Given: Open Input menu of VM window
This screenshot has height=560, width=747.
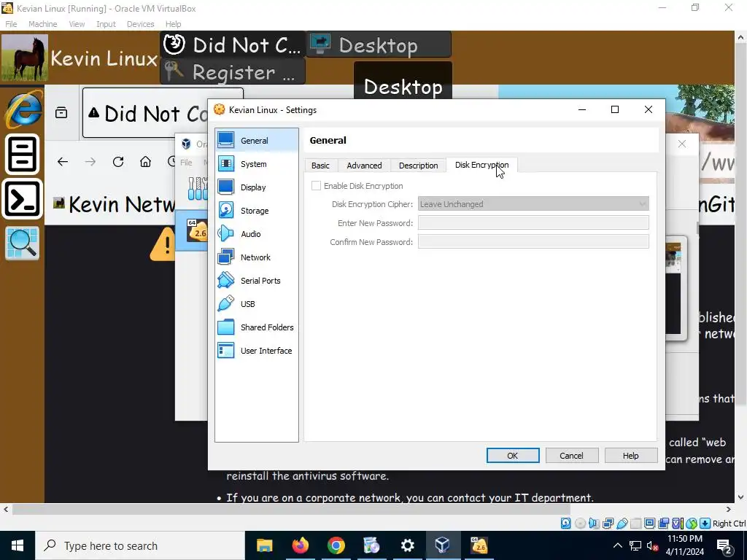Looking at the screenshot, I should [106, 24].
